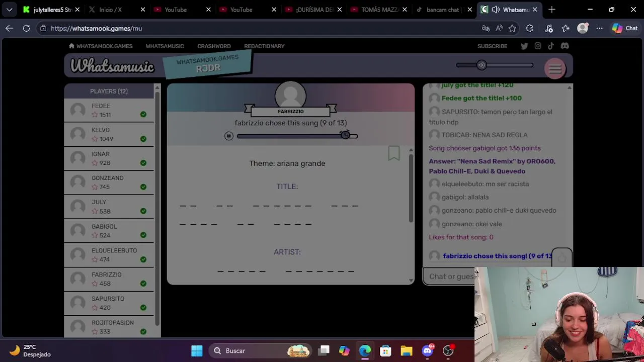
Task: Open the Windows Start menu
Action: point(197,351)
